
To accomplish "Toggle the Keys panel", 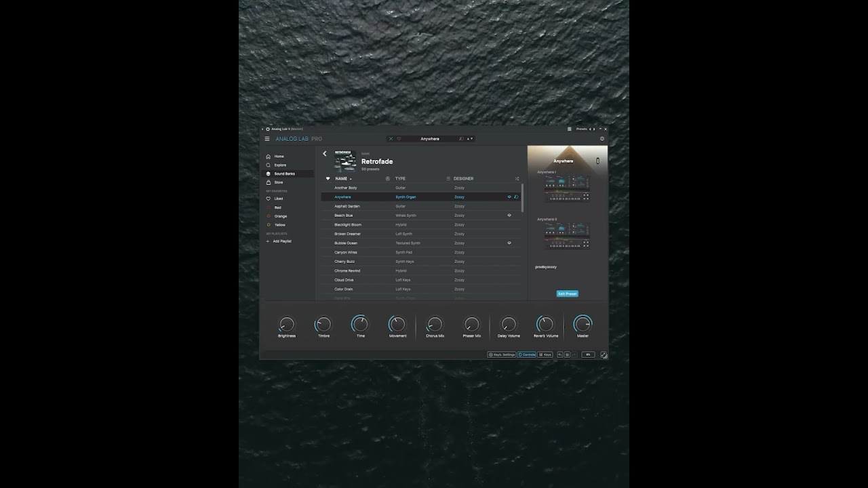I will 545,354.
